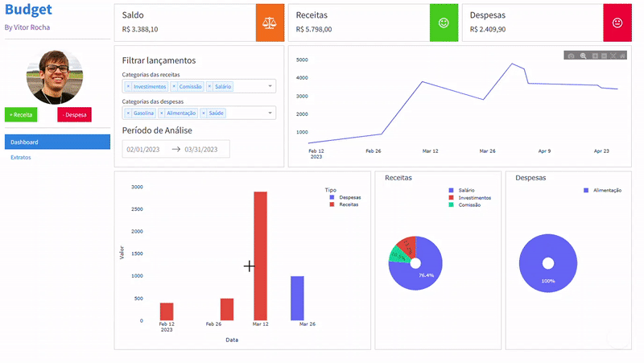Click the Período de Análise heading
644x363 pixels.
click(157, 130)
